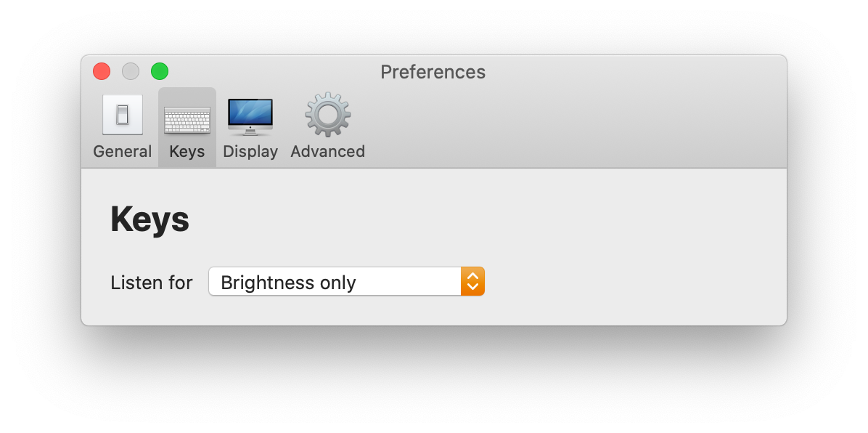Switch to the General tab label
Screen dimensions: 868x433
pyautogui.click(x=122, y=152)
